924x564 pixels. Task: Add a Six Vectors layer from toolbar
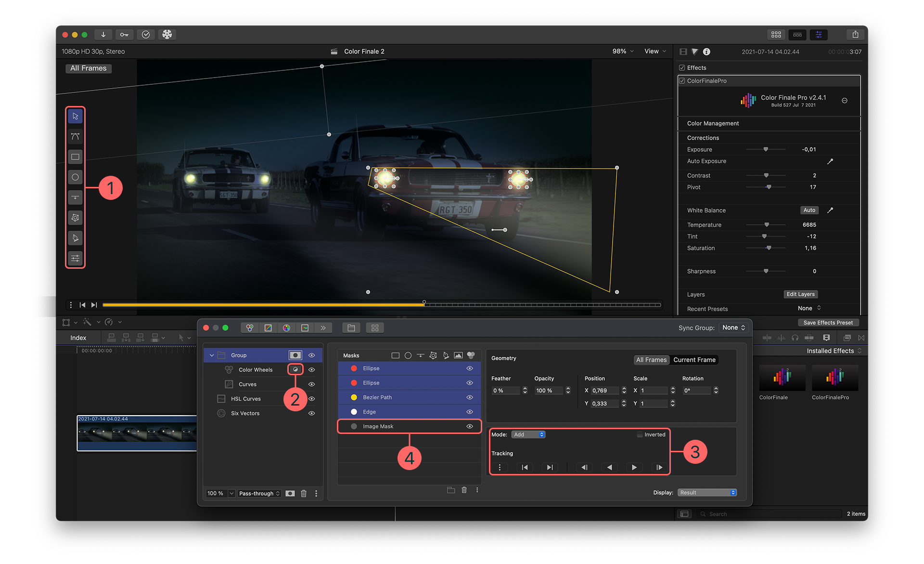286,328
